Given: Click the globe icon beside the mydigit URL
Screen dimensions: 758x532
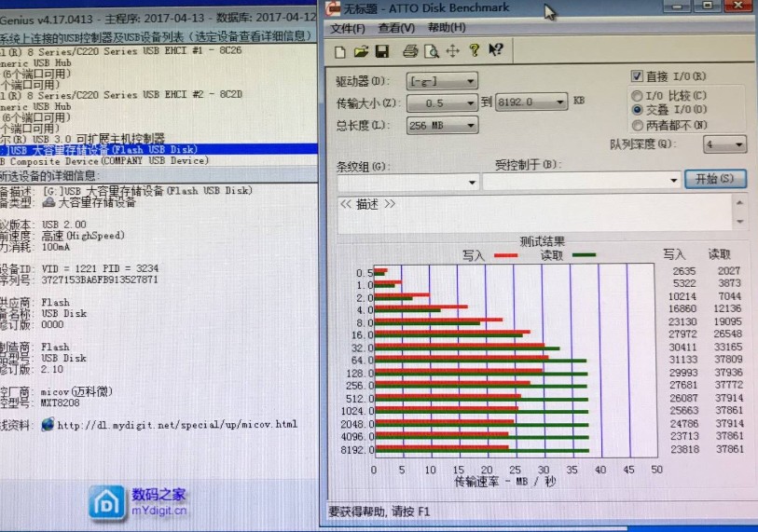Looking at the screenshot, I should pos(48,424).
